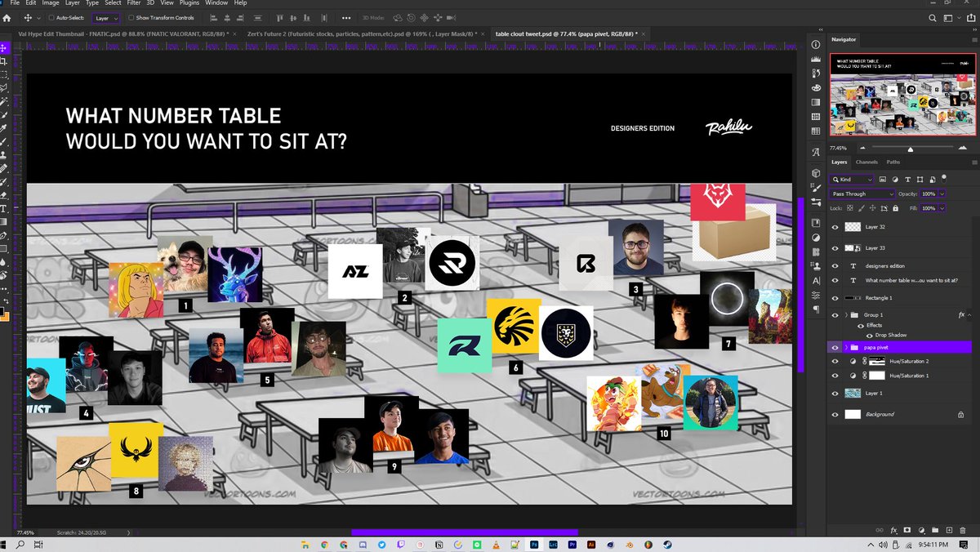Hide the Layer 32 layer
Image resolution: width=980 pixels, height=552 pixels.
pos(835,227)
